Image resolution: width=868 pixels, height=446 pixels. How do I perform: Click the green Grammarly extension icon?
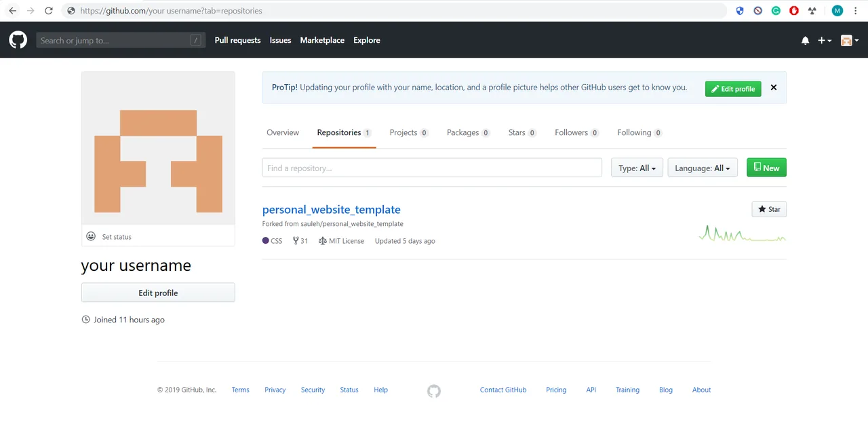pos(776,11)
